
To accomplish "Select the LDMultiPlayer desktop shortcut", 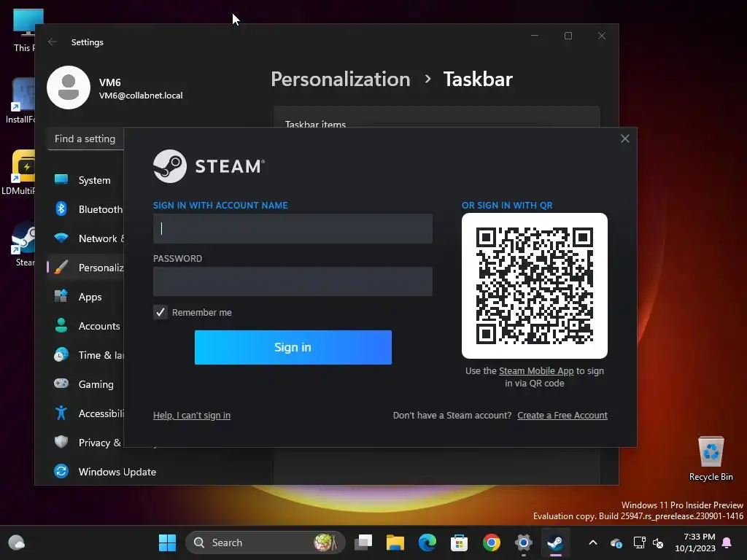I will (19, 172).
